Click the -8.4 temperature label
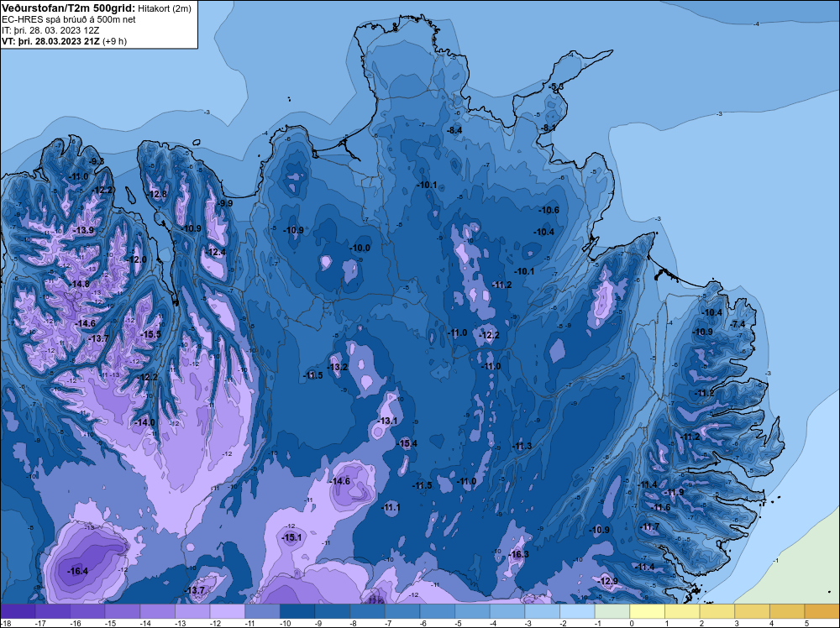 (454, 130)
